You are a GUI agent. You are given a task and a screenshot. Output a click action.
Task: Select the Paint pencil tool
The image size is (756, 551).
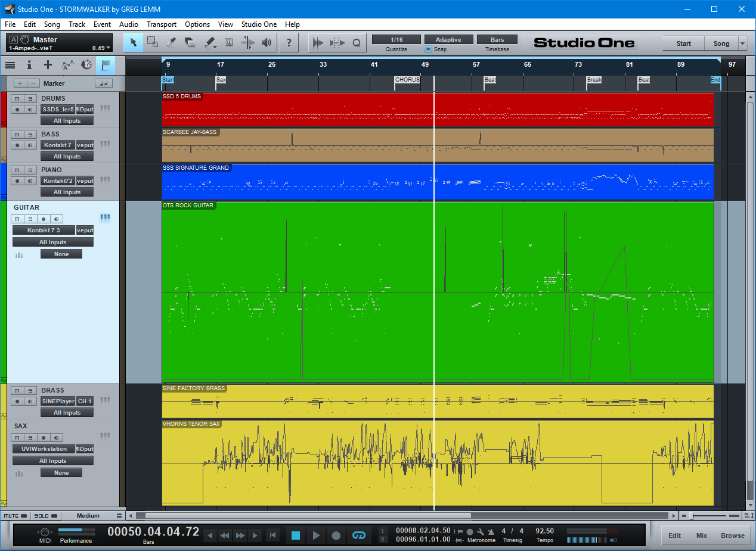[210, 42]
